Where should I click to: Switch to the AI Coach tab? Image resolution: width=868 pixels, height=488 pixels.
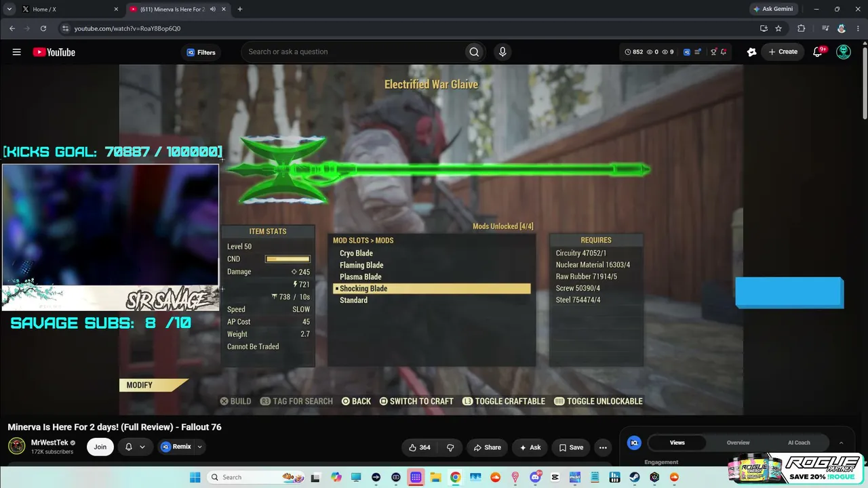pyautogui.click(x=799, y=443)
